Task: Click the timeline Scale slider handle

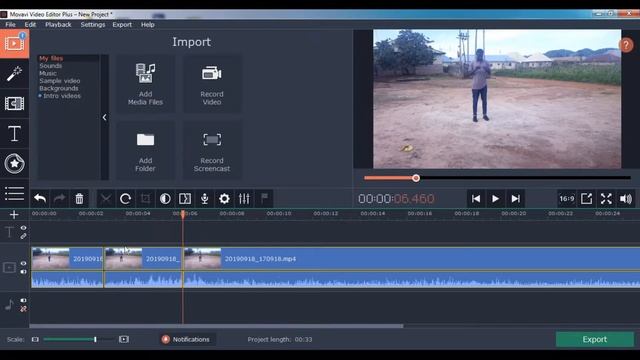Action: coord(95,339)
